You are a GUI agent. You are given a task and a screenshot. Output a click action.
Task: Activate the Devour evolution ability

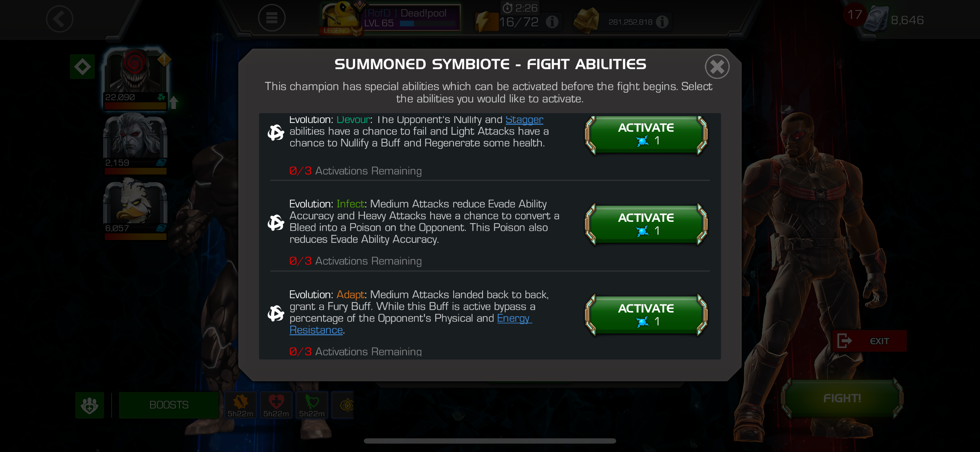tap(646, 134)
